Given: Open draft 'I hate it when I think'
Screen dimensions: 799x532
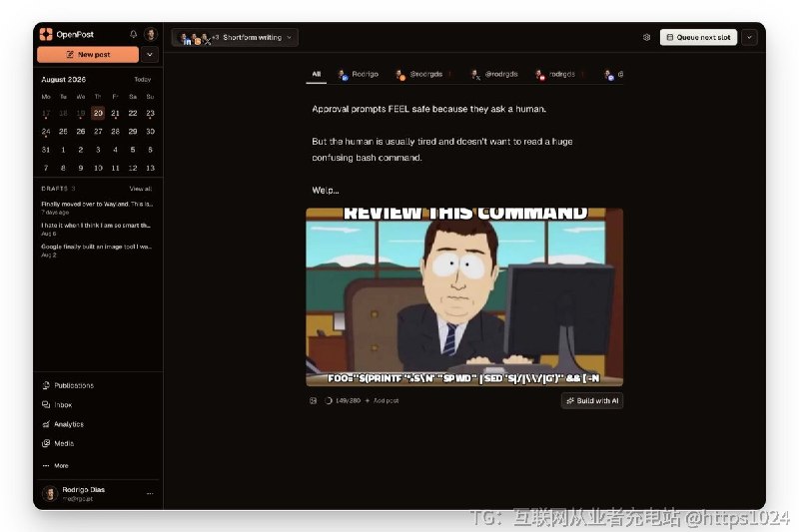Looking at the screenshot, I should (96, 229).
